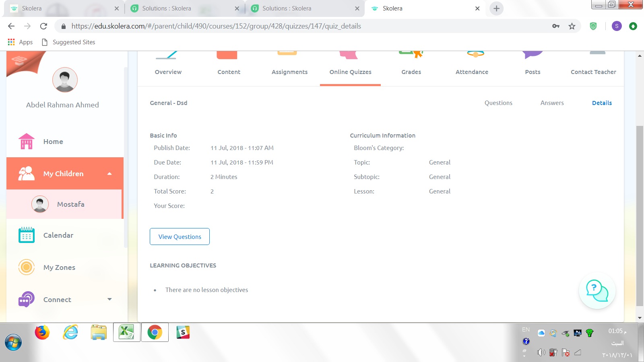The width and height of the screenshot is (644, 362).
Task: Bookmark this page with star icon
Action: coord(572,26)
